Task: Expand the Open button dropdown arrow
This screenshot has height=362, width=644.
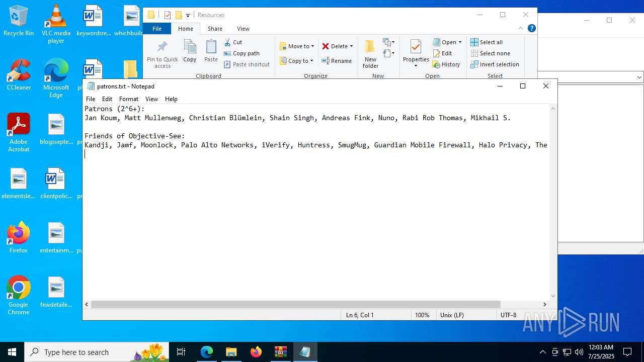Action: pyautogui.click(x=460, y=42)
